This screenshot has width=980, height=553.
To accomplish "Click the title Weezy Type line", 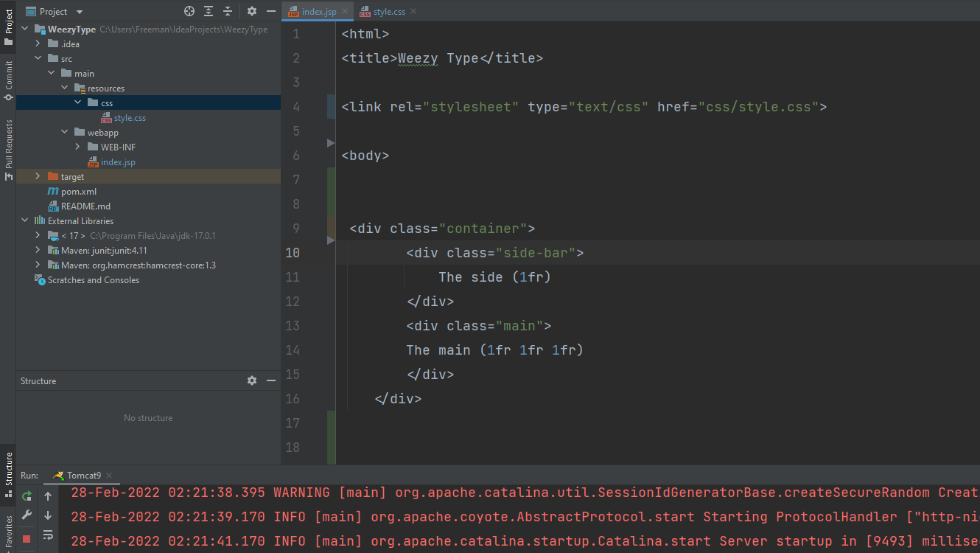I will [x=442, y=58].
